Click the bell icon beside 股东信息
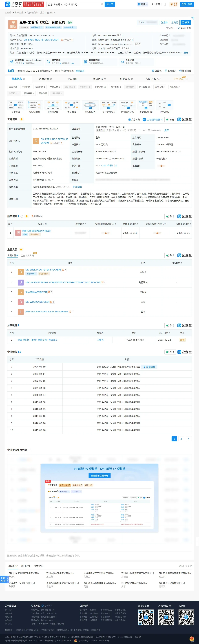 (x=27, y=216)
